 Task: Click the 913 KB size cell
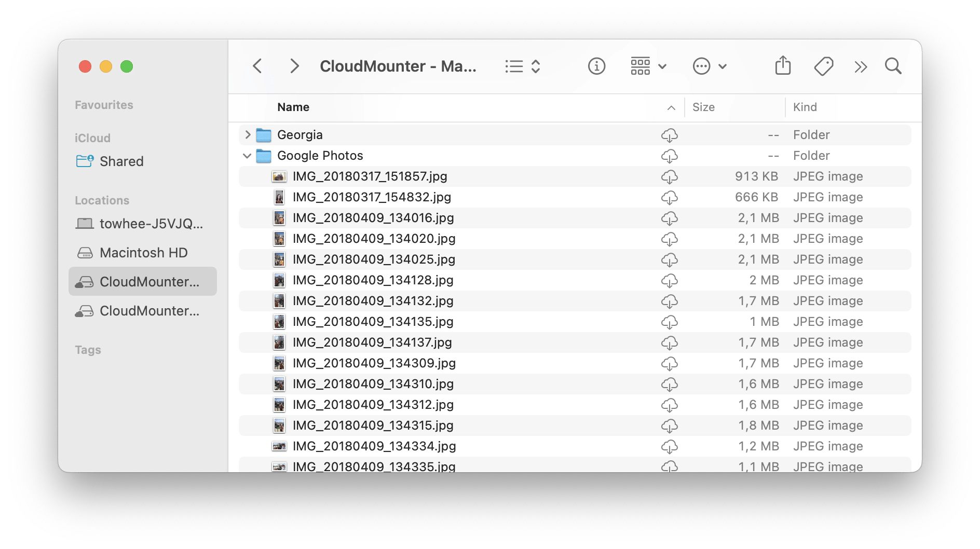pyautogui.click(x=756, y=176)
